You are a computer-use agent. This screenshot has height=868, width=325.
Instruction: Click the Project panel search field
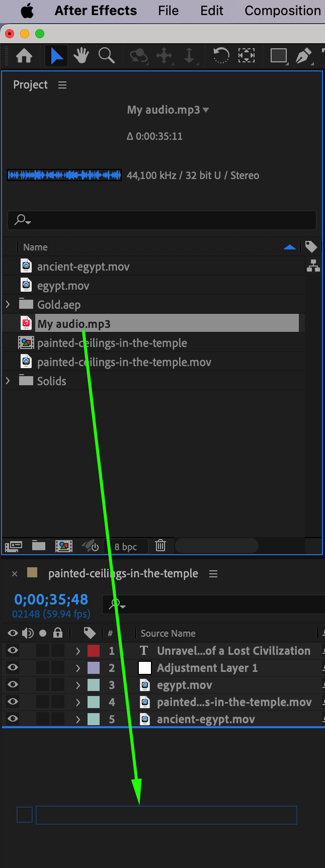[166, 220]
